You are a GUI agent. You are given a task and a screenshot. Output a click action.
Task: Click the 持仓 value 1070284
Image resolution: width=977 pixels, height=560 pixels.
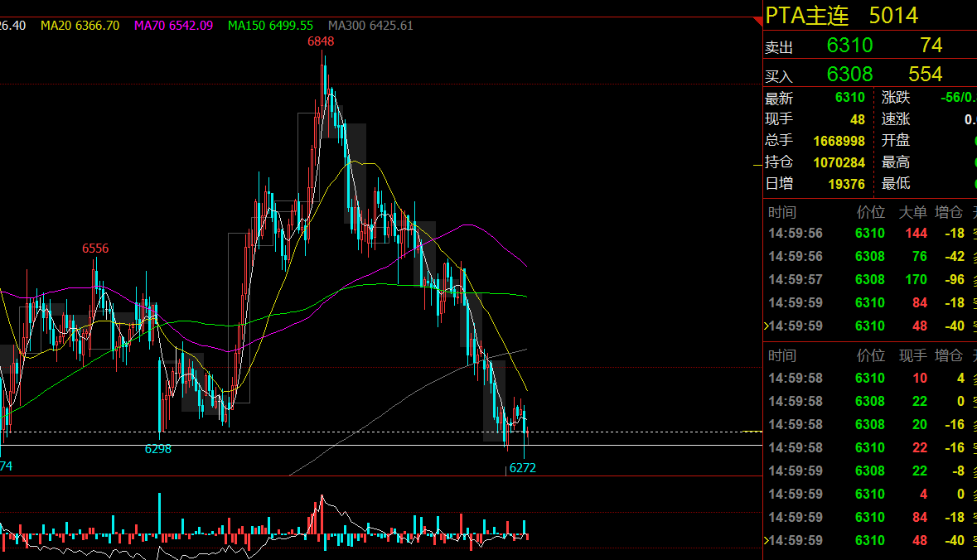click(839, 162)
